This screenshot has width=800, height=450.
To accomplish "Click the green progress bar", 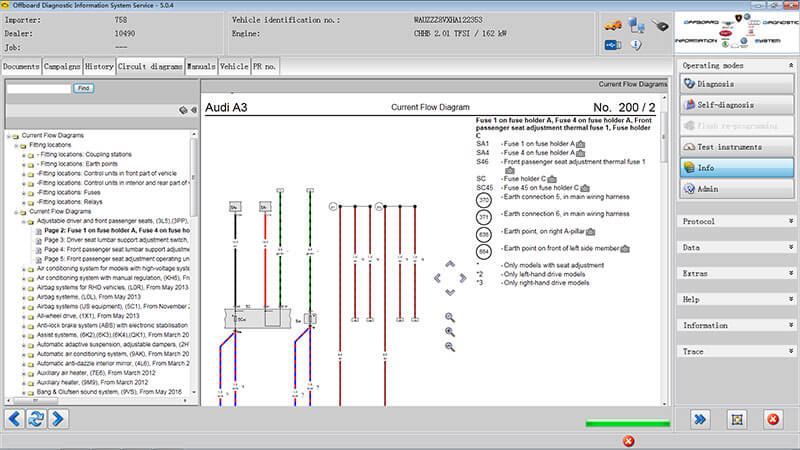I will [628, 423].
